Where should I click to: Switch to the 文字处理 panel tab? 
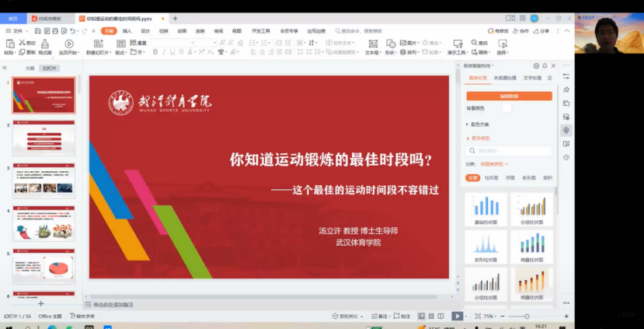[x=532, y=78]
